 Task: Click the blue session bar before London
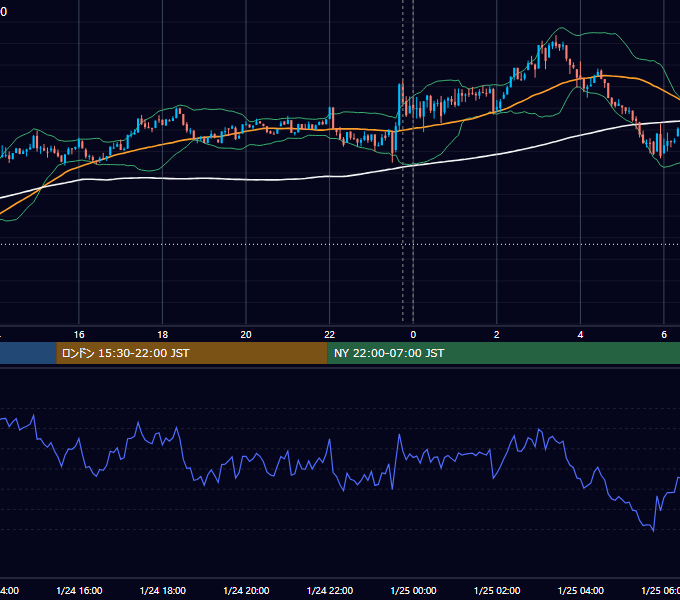tap(28, 353)
